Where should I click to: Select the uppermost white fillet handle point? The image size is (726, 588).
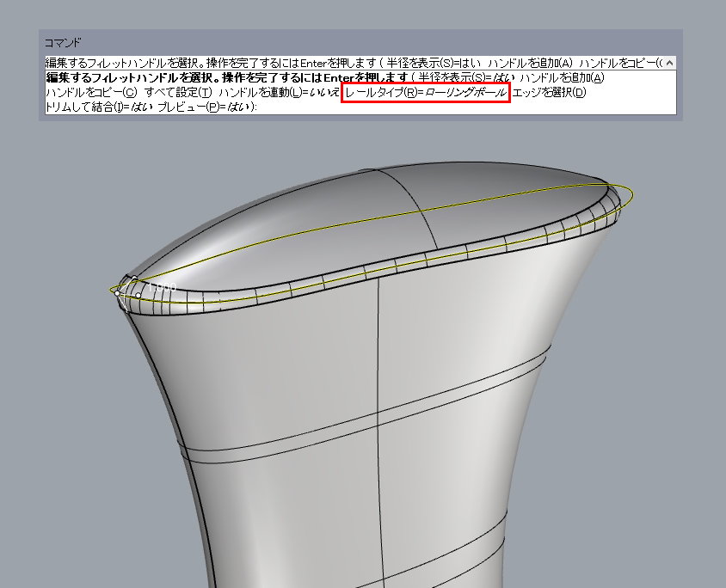[134, 278]
